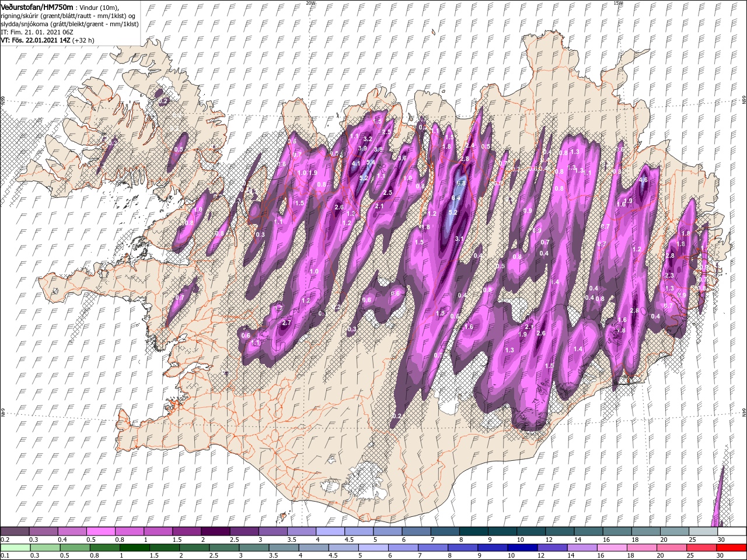This screenshot has width=747, height=560.
Task: Click the 2.3 value near east coast
Action: pos(669,275)
